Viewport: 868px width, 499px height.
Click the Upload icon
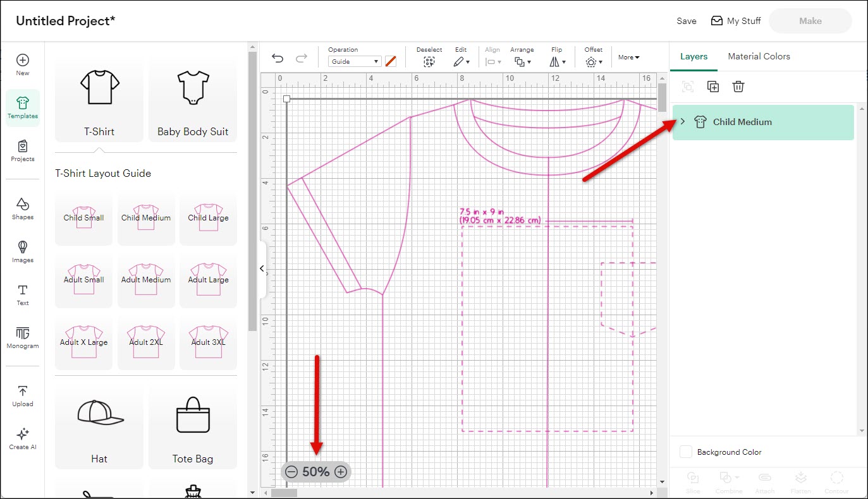(x=23, y=395)
